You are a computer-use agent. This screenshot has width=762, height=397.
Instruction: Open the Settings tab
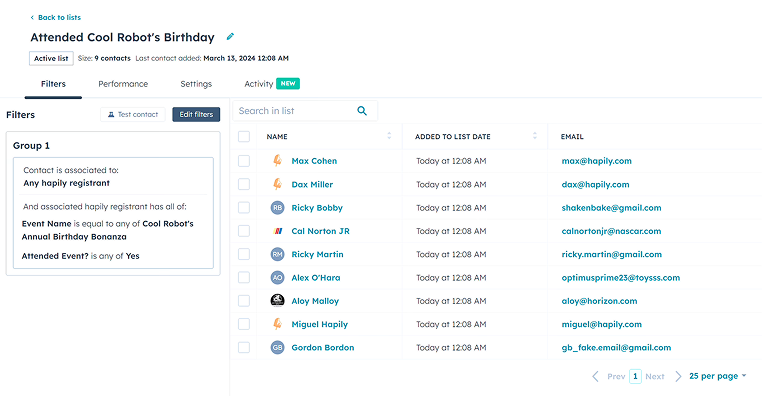click(196, 84)
